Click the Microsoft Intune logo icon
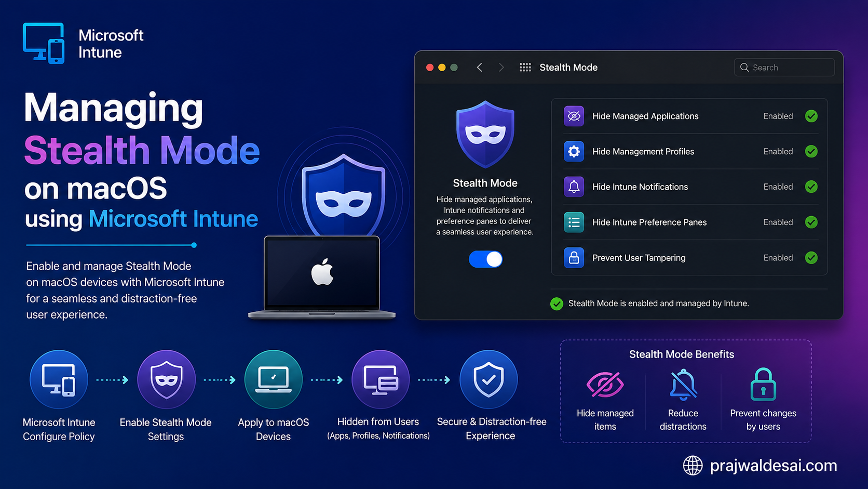The height and width of the screenshot is (489, 868). pos(44,43)
